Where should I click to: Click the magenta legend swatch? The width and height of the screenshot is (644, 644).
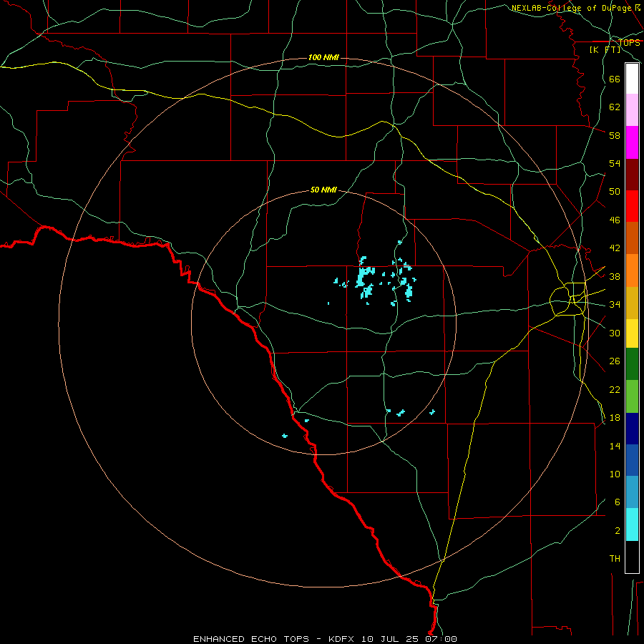tap(632, 142)
